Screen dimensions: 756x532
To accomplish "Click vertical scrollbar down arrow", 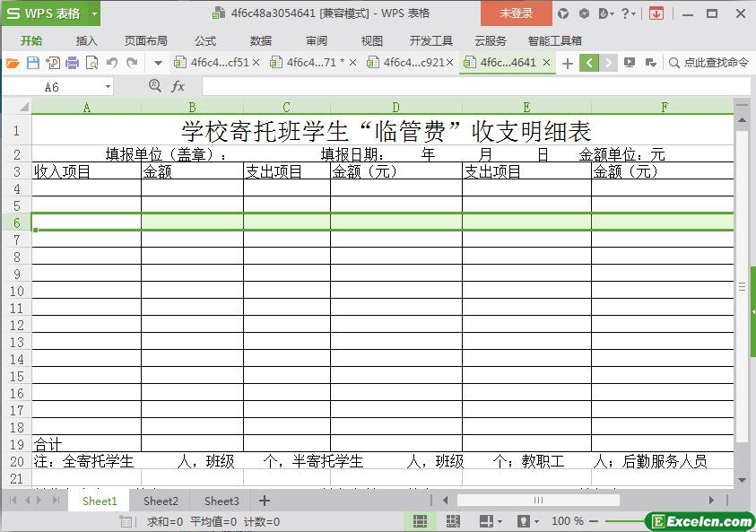I will pyautogui.click(x=742, y=480).
